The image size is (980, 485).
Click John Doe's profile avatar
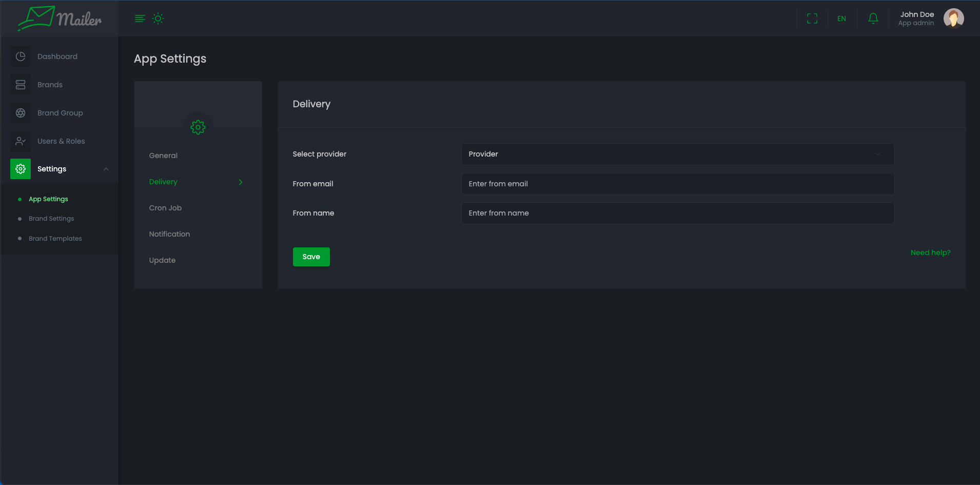click(x=953, y=18)
